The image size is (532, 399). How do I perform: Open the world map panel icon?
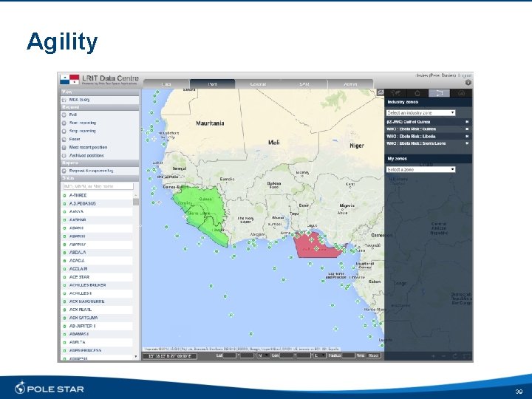[x=395, y=93]
